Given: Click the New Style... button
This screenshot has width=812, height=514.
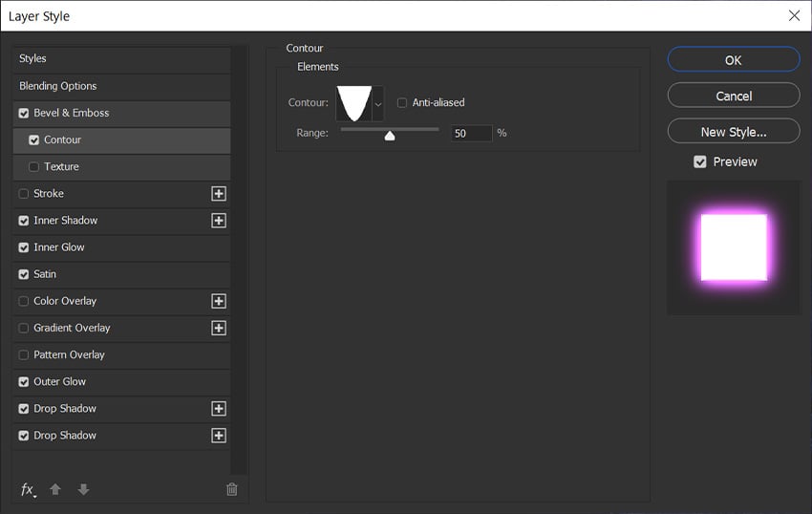Looking at the screenshot, I should click(733, 132).
